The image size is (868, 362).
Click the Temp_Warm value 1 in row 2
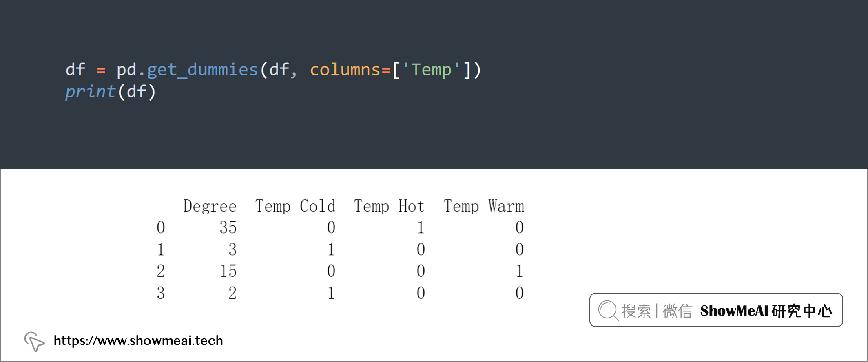[x=519, y=271]
